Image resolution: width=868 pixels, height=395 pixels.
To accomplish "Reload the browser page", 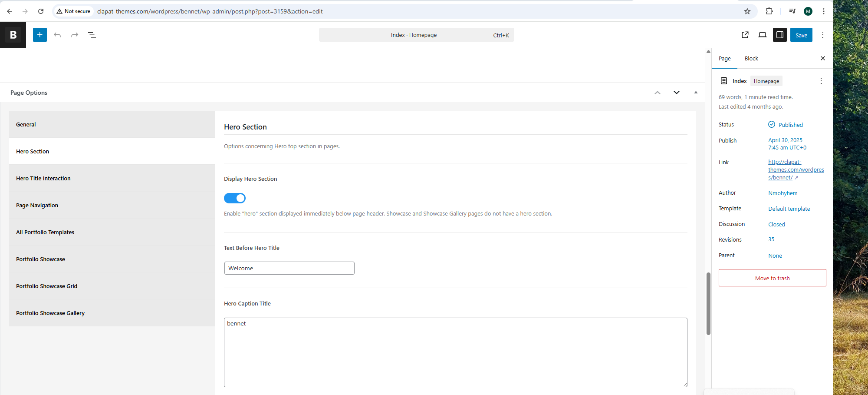I will click(41, 11).
